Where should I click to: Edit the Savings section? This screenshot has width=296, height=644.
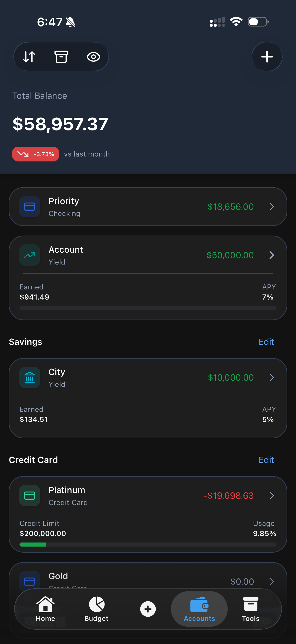tap(266, 342)
